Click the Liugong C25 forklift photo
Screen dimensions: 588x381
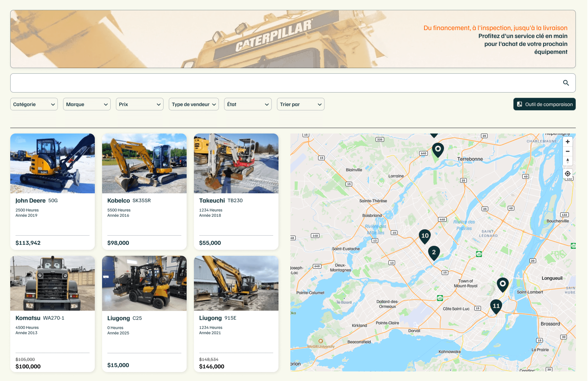pyautogui.click(x=144, y=283)
